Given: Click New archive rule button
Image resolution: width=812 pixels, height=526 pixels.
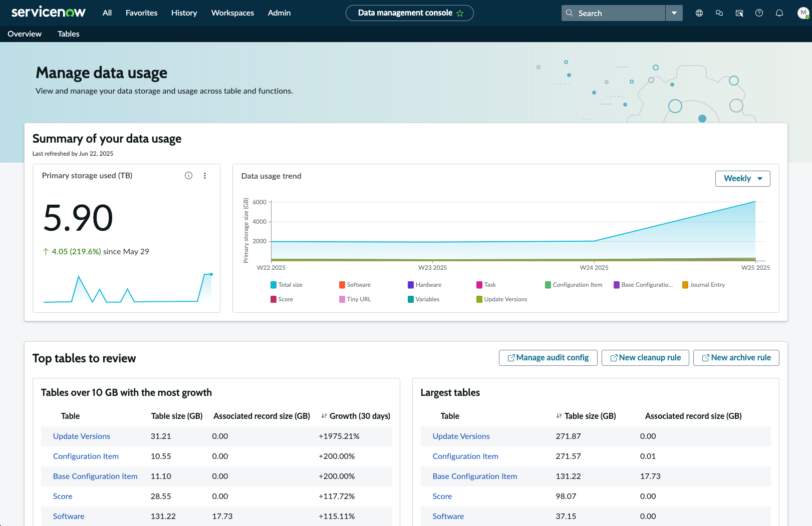Looking at the screenshot, I should click(x=736, y=358).
